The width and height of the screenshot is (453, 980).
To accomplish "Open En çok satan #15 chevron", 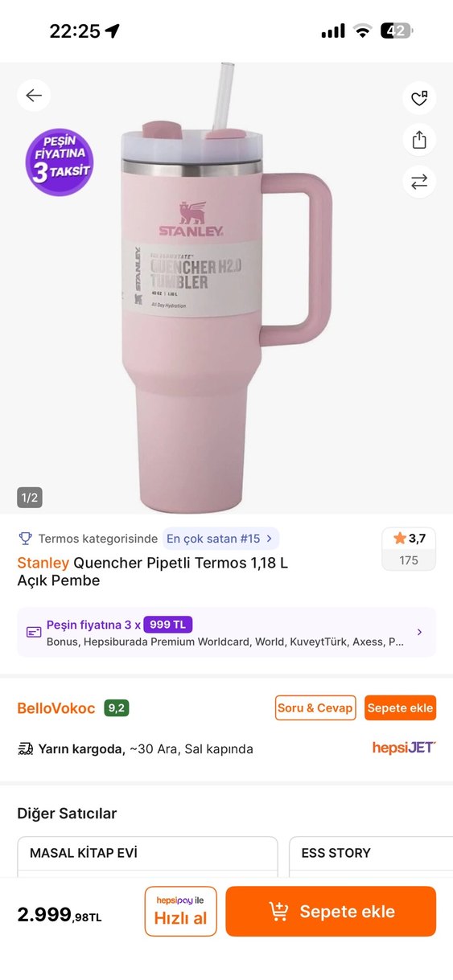I will 269,539.
